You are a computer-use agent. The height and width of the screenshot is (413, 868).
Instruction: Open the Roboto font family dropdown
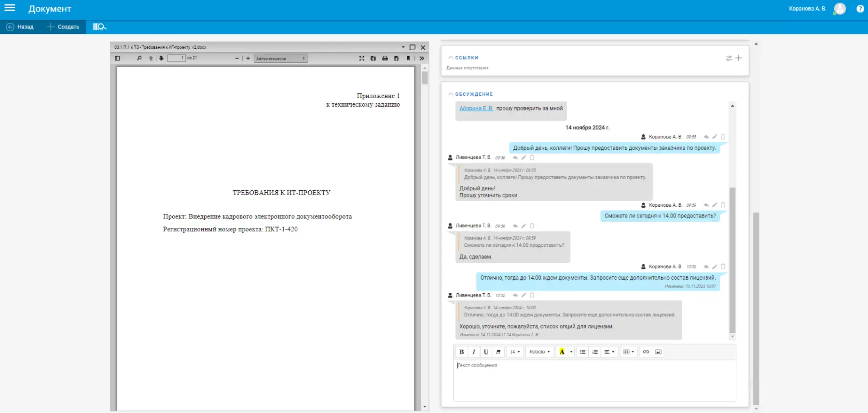pyautogui.click(x=539, y=352)
